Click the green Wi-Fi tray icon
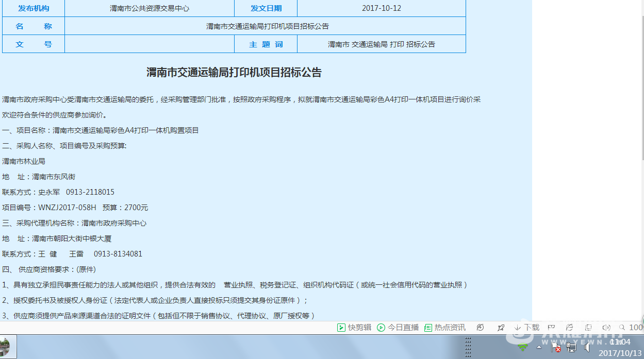The height and width of the screenshot is (359, 644). click(523, 347)
